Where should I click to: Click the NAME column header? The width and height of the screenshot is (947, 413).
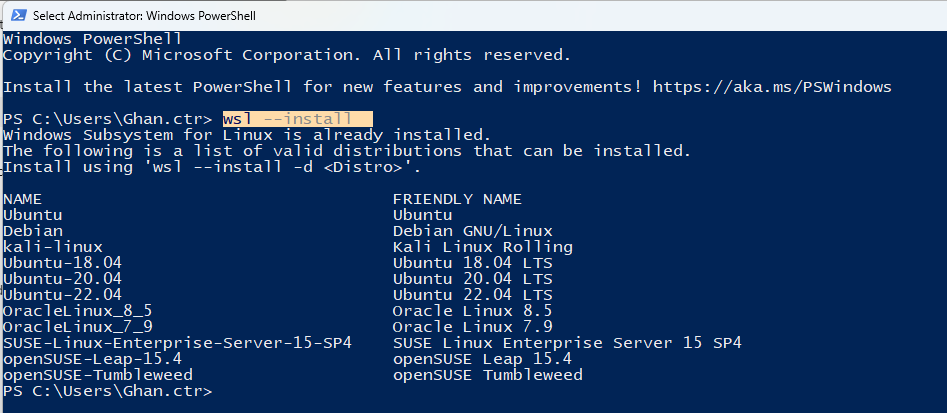point(22,199)
